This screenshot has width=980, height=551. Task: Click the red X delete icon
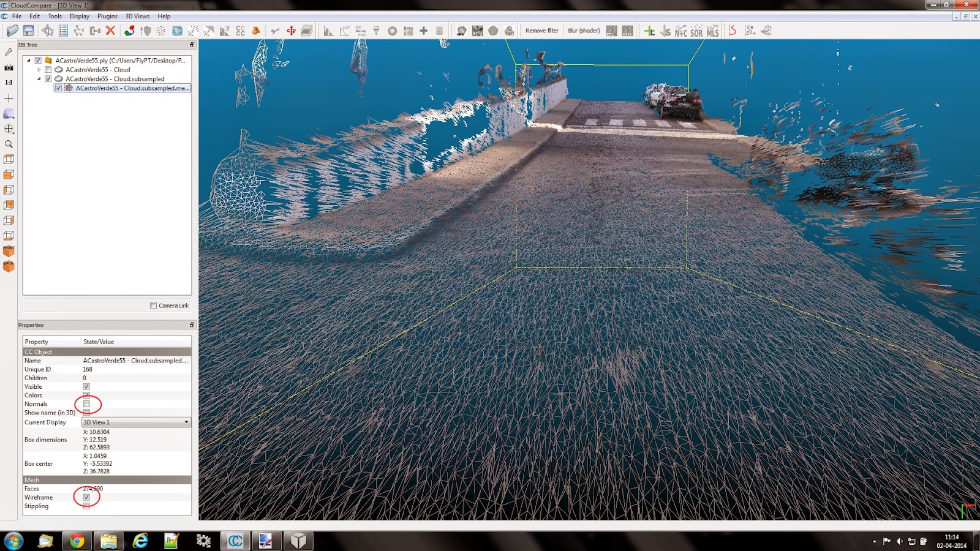click(110, 30)
